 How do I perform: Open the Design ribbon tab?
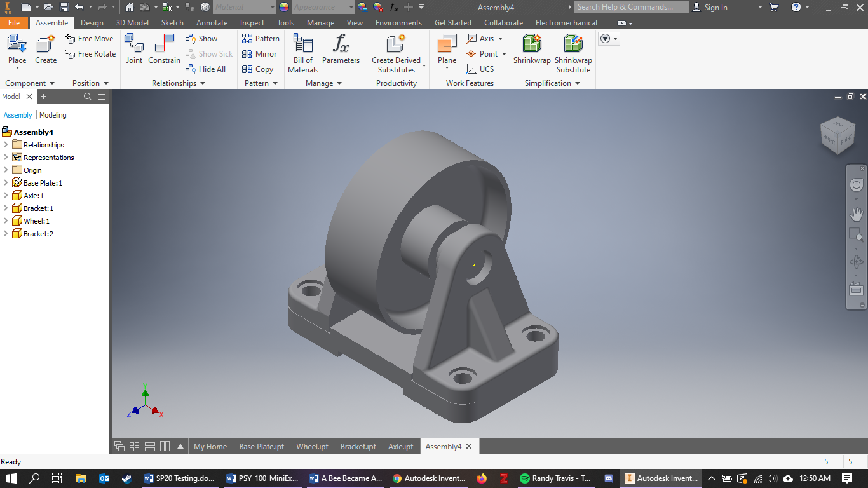tap(92, 23)
